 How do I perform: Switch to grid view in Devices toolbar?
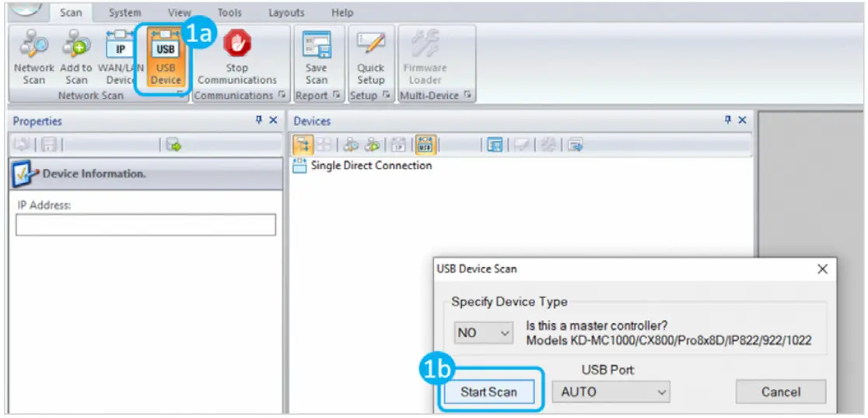(x=324, y=146)
